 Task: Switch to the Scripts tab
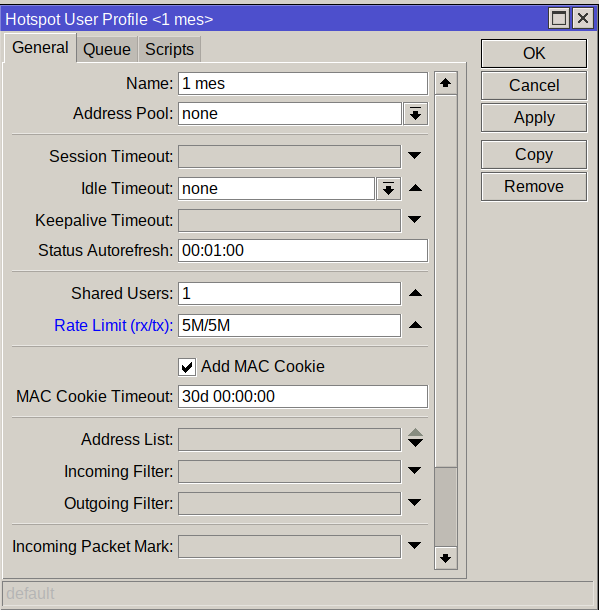click(x=169, y=49)
